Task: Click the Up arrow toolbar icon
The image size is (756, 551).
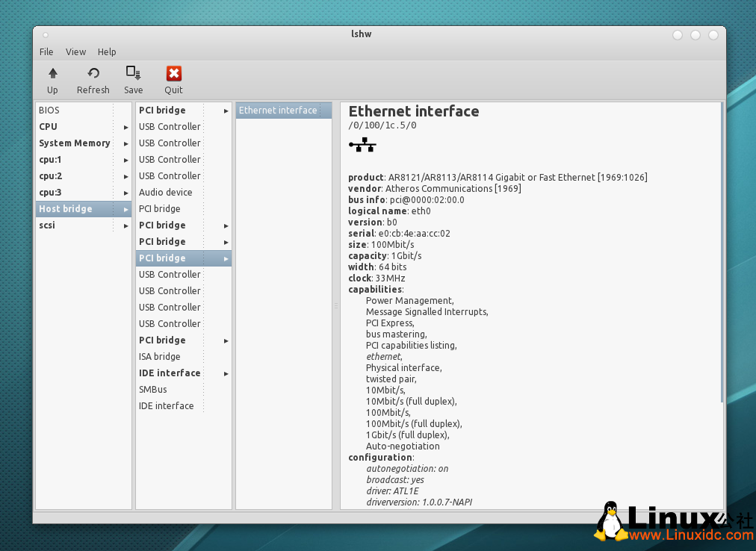Action: pos(52,73)
